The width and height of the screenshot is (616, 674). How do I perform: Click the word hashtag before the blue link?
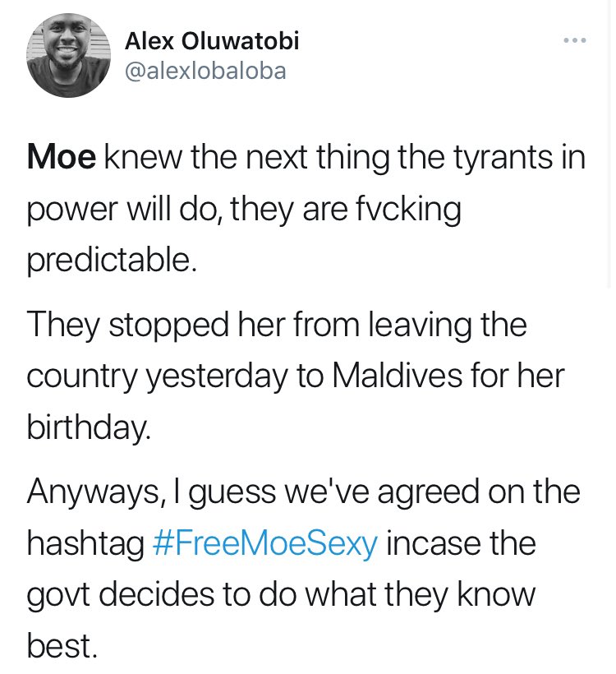[x=86, y=543]
